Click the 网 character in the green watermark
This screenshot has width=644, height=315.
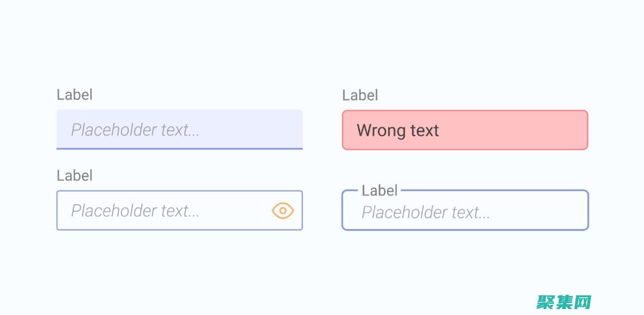tap(582, 302)
